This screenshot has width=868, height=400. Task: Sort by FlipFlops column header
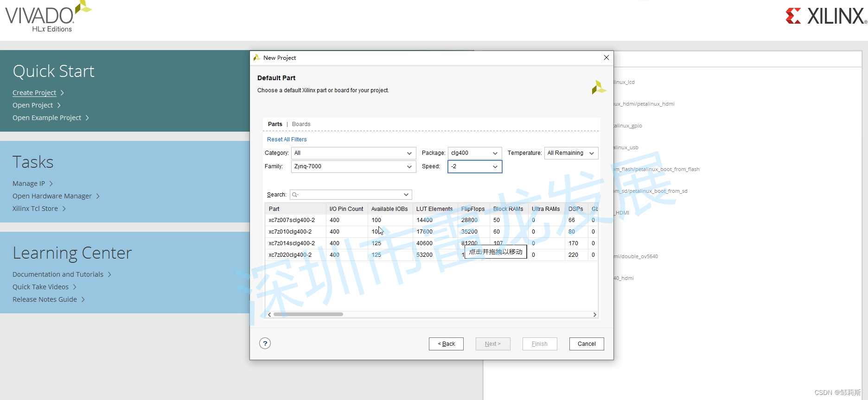click(x=473, y=209)
